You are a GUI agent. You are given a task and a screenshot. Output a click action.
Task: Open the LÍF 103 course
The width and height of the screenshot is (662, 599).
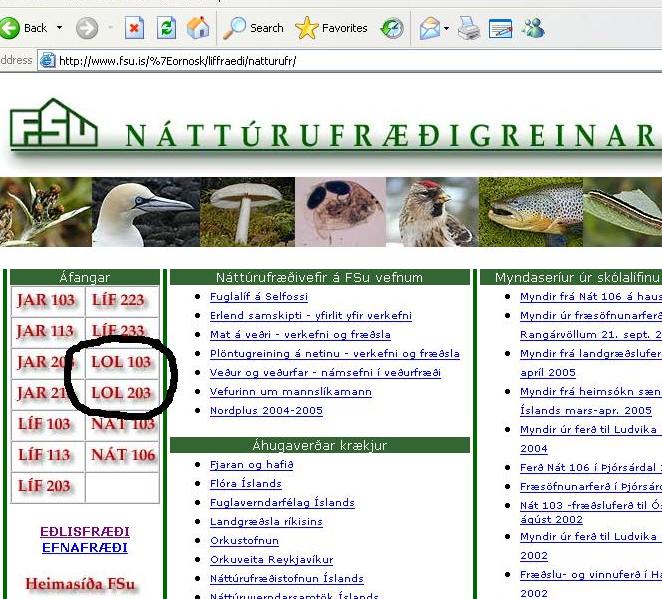pos(44,424)
